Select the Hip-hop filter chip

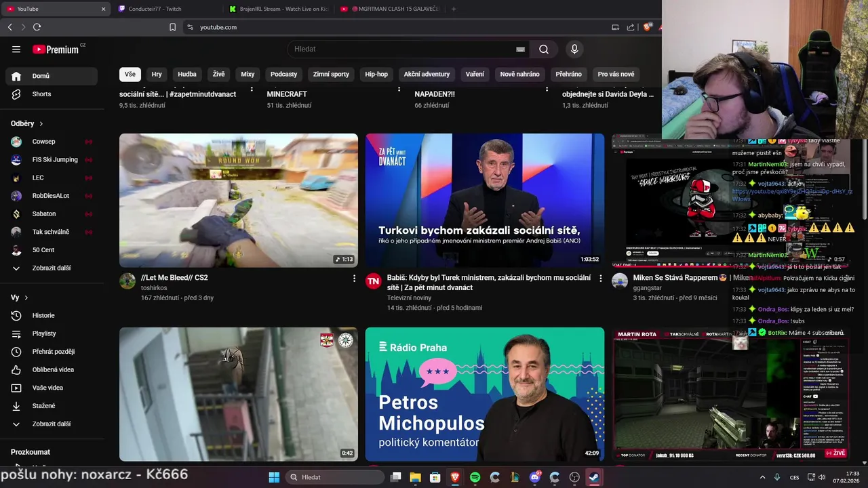[376, 74]
